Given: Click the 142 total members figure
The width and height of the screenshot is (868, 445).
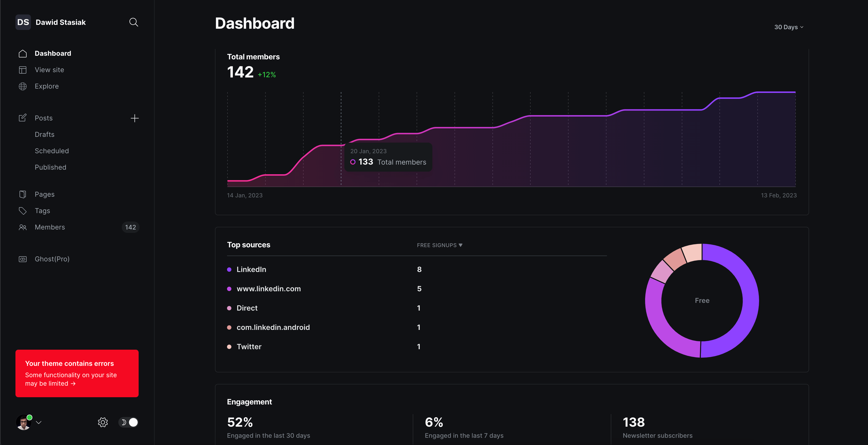Looking at the screenshot, I should [x=240, y=72].
